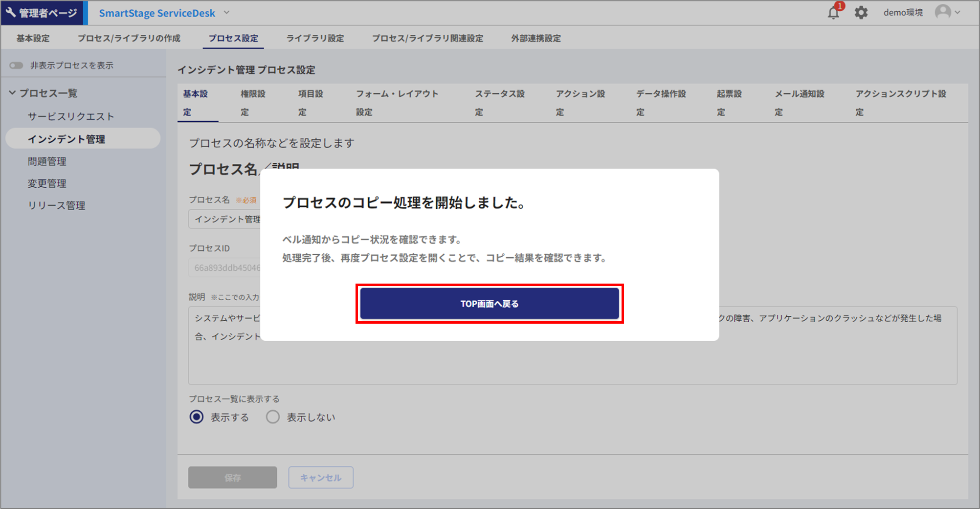Select the "表示しない" radio button
The width and height of the screenshot is (980, 509).
[273, 417]
